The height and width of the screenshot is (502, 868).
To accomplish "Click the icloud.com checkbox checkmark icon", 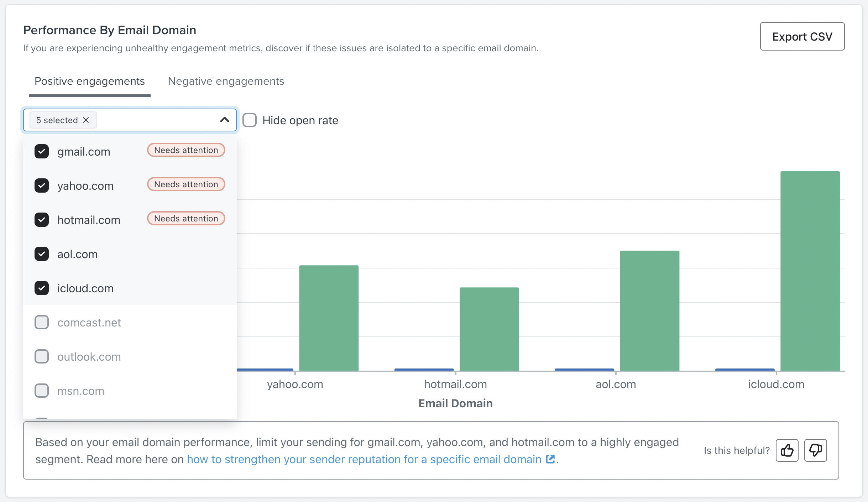I will [x=42, y=288].
